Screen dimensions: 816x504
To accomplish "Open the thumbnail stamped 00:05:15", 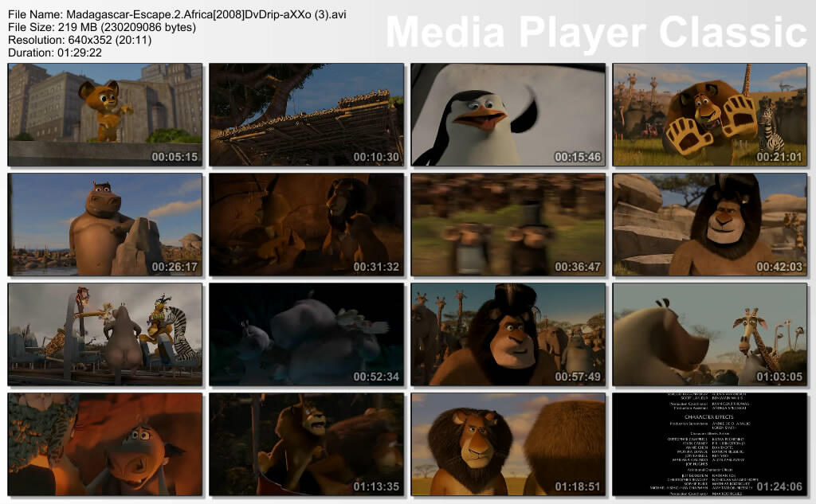I will click(105, 115).
